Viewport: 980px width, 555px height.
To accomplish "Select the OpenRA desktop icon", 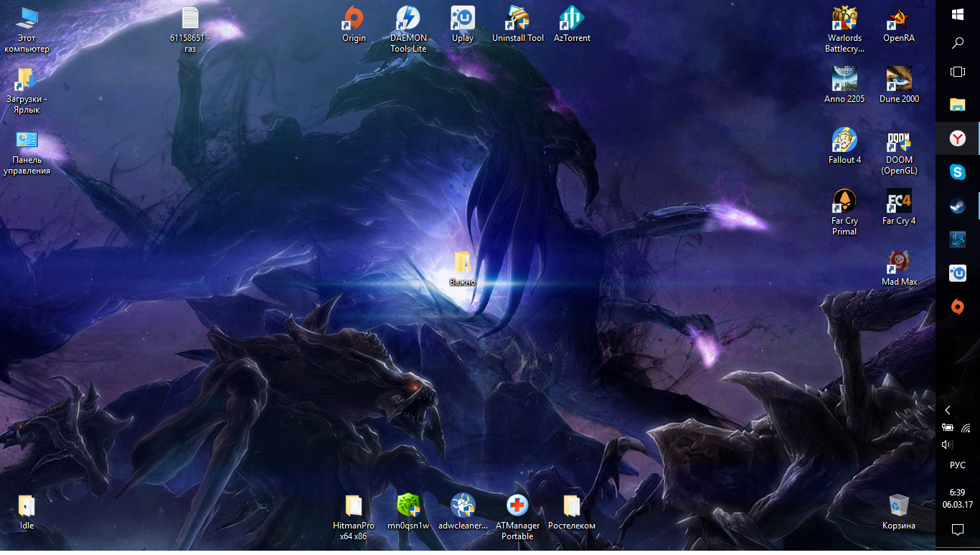I will click(x=899, y=24).
